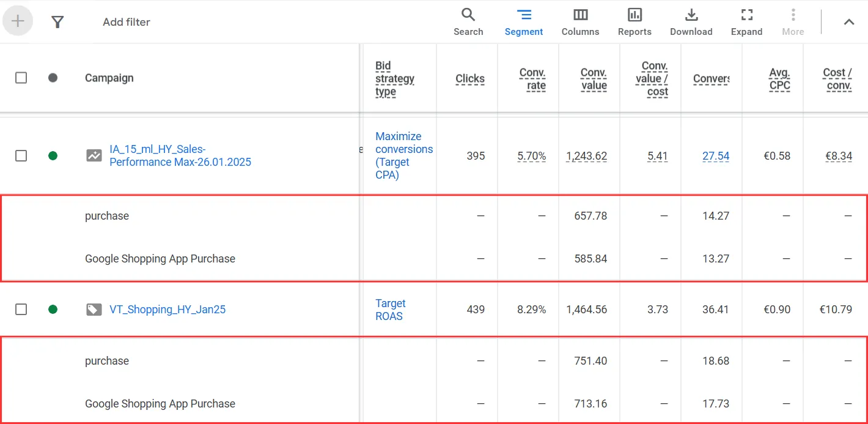Screen dimensions: 868x424
Task: Sort by the Conv. value column header
Action: click(594, 78)
